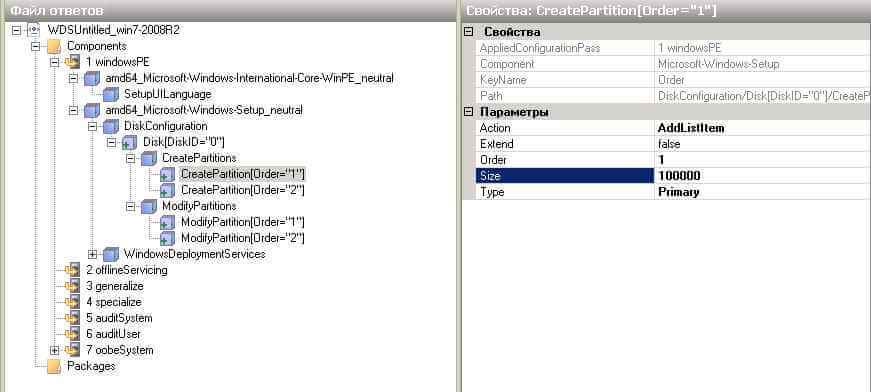Expand the WindowsDeploymentServices node
The height and width of the screenshot is (392, 871).
(x=93, y=254)
